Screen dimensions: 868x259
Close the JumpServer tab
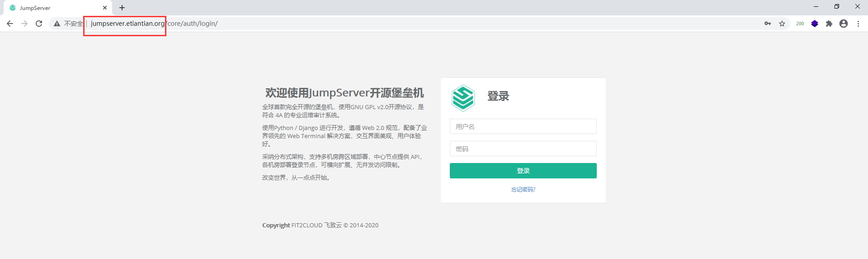tap(105, 8)
